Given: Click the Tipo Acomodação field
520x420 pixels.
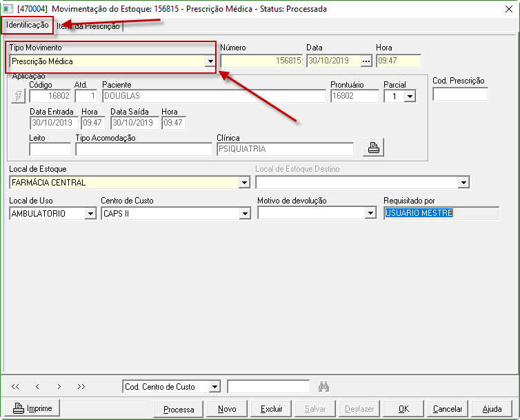Looking at the screenshot, I should click(x=143, y=149).
